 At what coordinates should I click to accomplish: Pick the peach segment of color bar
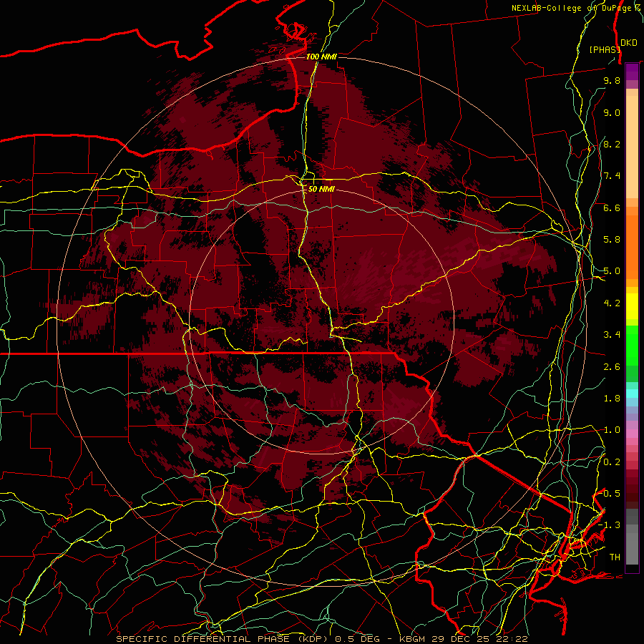pyautogui.click(x=632, y=147)
